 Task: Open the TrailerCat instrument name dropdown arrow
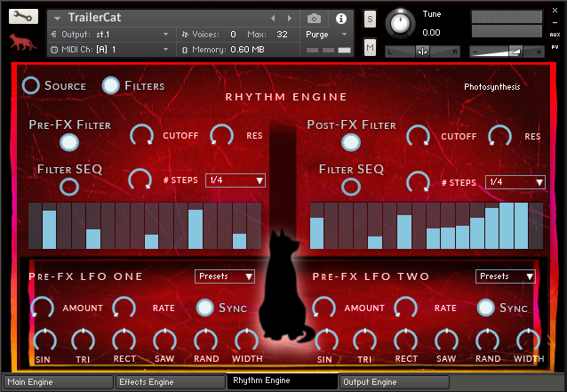pyautogui.click(x=57, y=18)
